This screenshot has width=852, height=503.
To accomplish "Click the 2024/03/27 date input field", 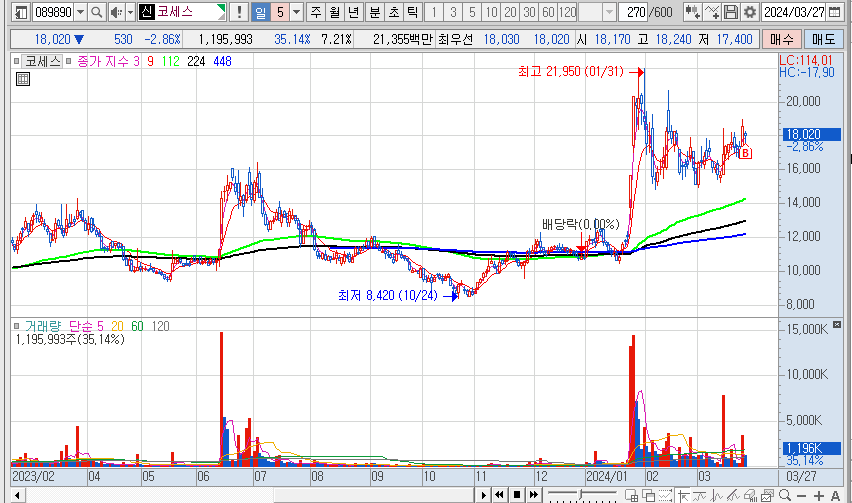I will pos(794,11).
